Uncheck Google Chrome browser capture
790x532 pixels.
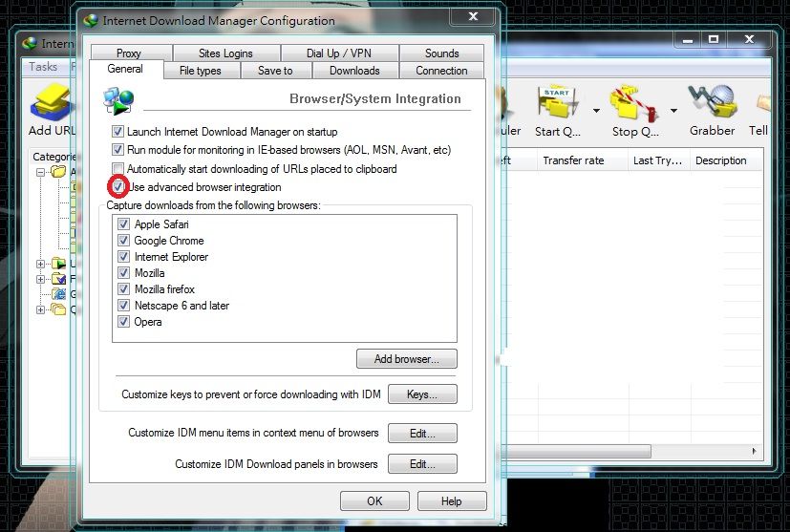(123, 240)
